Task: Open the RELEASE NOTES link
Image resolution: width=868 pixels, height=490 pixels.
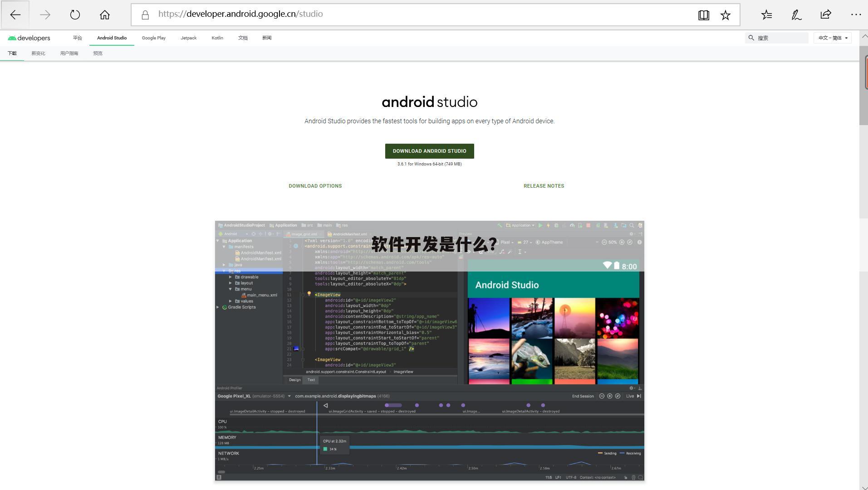Action: 544,186
